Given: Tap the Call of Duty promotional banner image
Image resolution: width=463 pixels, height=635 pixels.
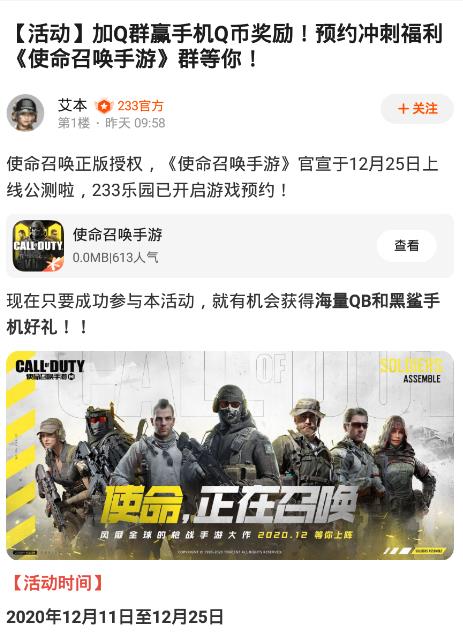Looking at the screenshot, I should [x=230, y=455].
